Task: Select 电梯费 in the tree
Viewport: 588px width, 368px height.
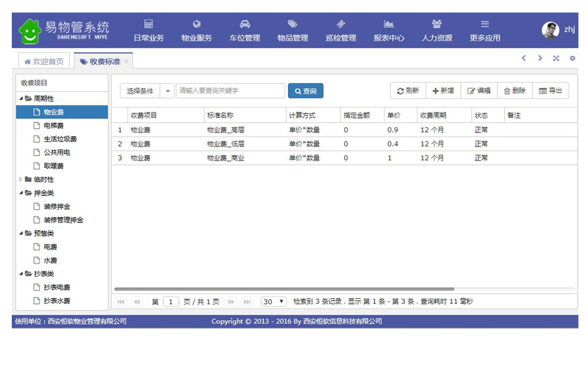Action: click(54, 125)
